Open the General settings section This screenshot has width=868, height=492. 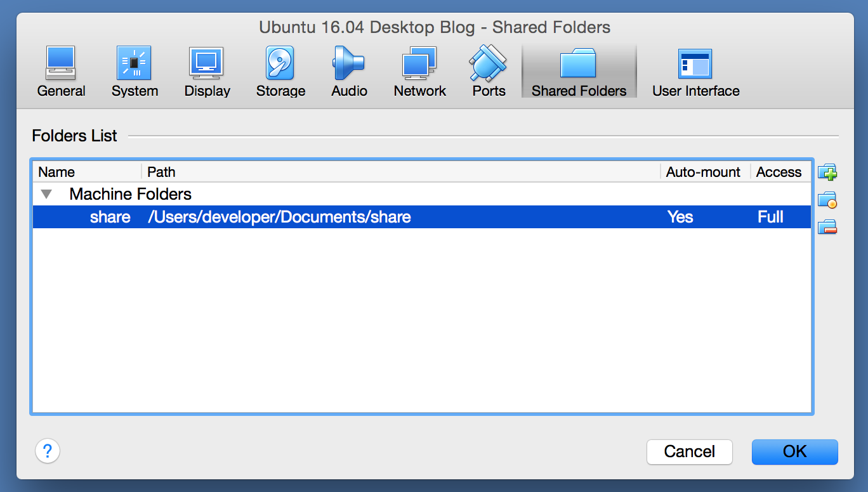pyautogui.click(x=61, y=72)
